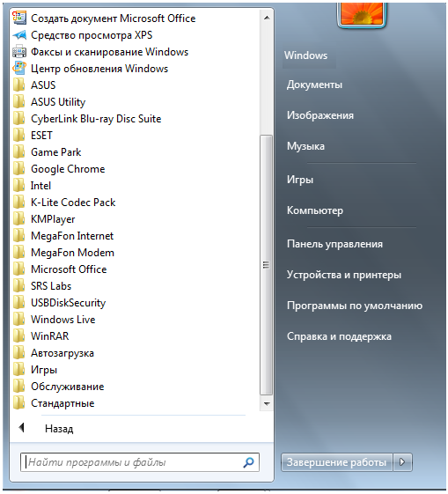This screenshot has height=494, width=448.
Task: Click the MegaFon Modem folder icon
Action: (x=19, y=253)
